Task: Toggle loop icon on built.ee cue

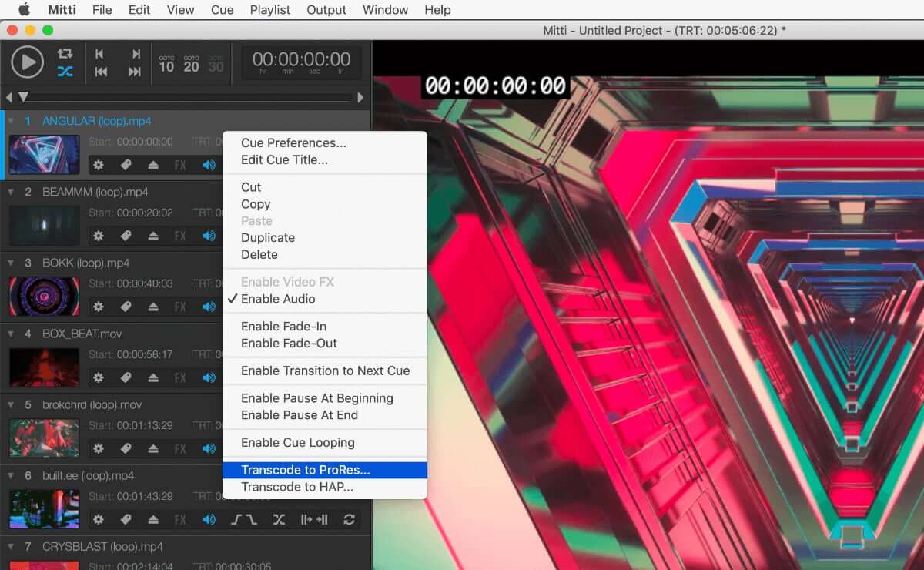Action: tap(349, 519)
